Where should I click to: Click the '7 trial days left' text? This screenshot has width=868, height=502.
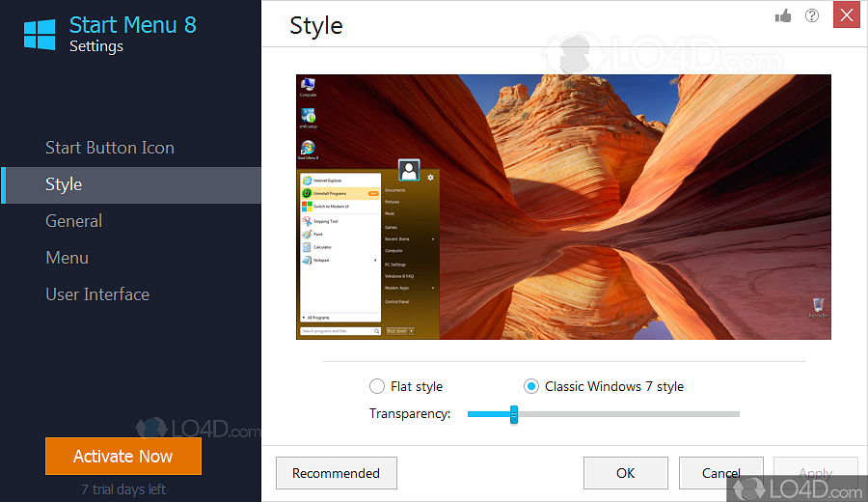[123, 489]
